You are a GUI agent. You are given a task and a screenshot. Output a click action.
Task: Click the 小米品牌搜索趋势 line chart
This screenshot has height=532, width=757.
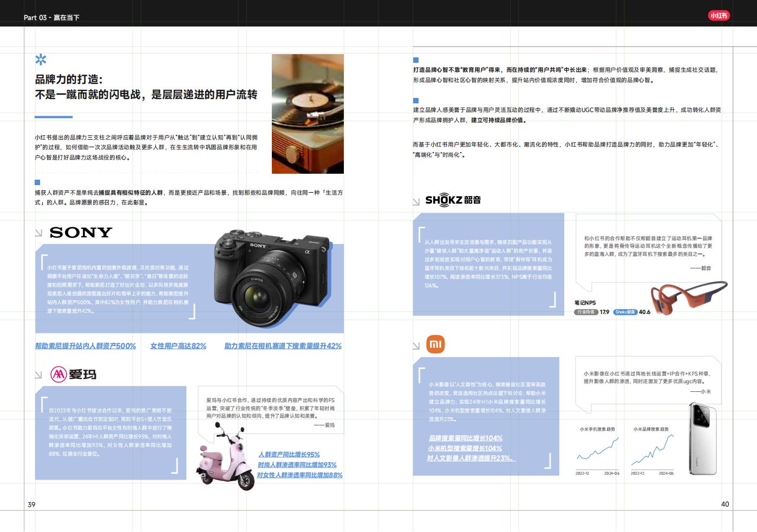[x=652, y=452]
